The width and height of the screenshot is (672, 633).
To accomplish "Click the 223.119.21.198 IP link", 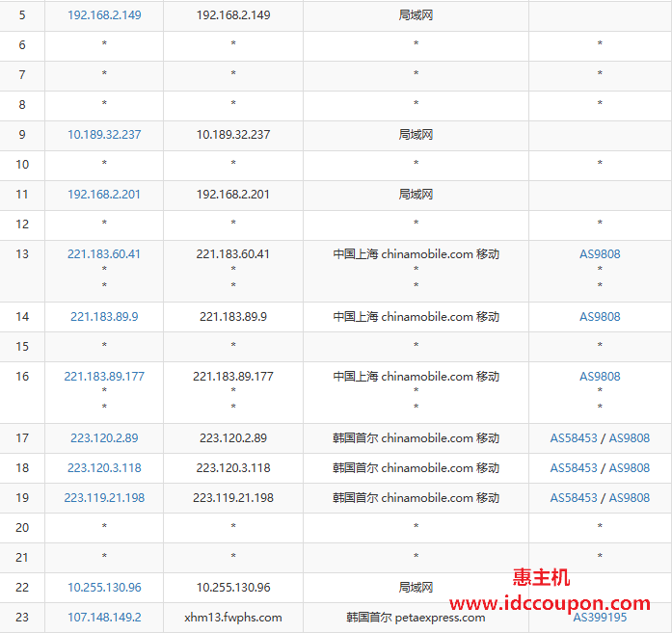I will [x=104, y=498].
